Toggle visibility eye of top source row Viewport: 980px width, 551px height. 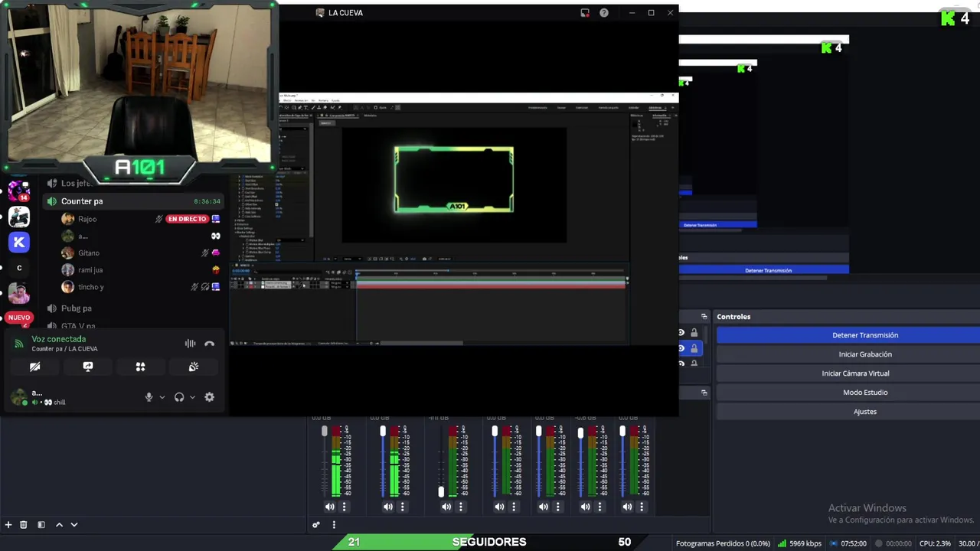(x=681, y=332)
